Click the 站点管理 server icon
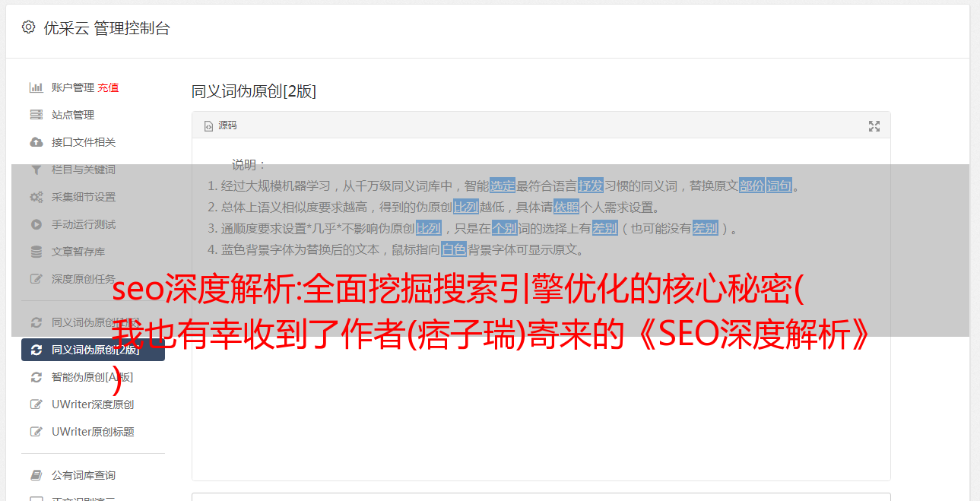Viewport: 980px width, 501px height. (x=36, y=115)
